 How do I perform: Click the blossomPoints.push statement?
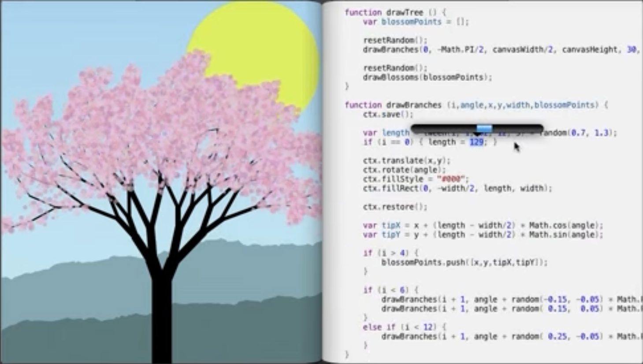[464, 262]
